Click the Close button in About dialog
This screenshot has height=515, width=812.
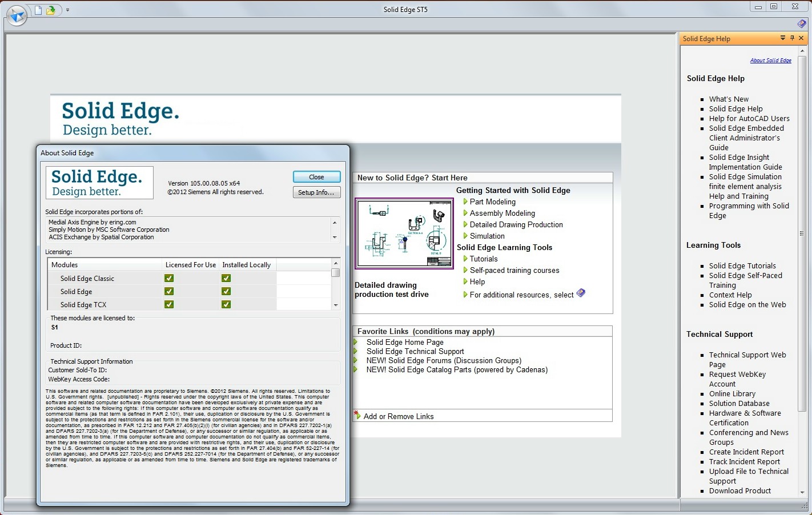coord(316,177)
